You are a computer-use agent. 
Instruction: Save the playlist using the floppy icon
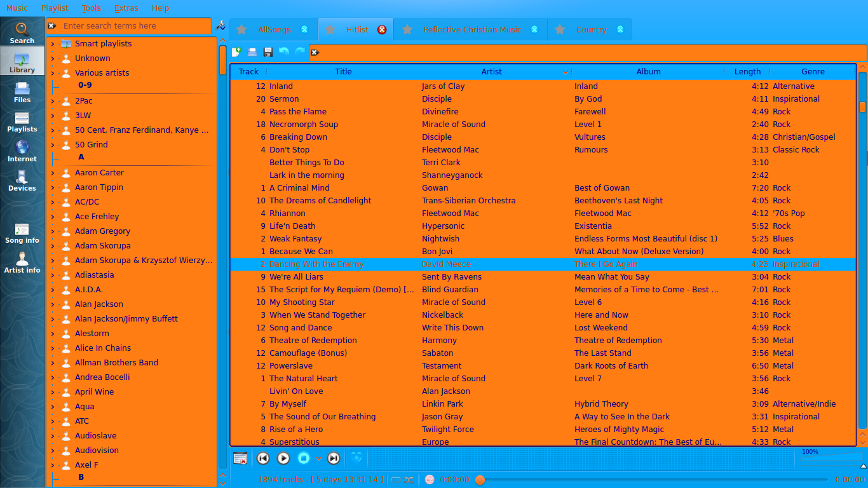click(268, 52)
